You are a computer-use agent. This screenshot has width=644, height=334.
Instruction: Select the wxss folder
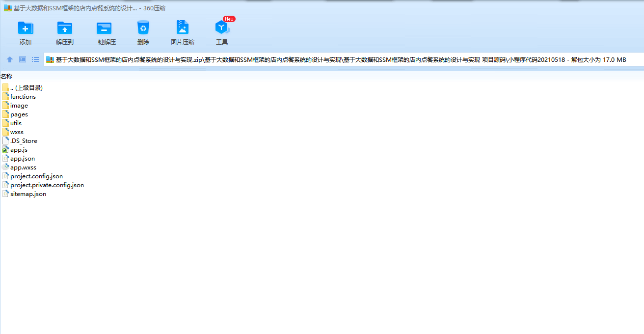(x=13, y=132)
